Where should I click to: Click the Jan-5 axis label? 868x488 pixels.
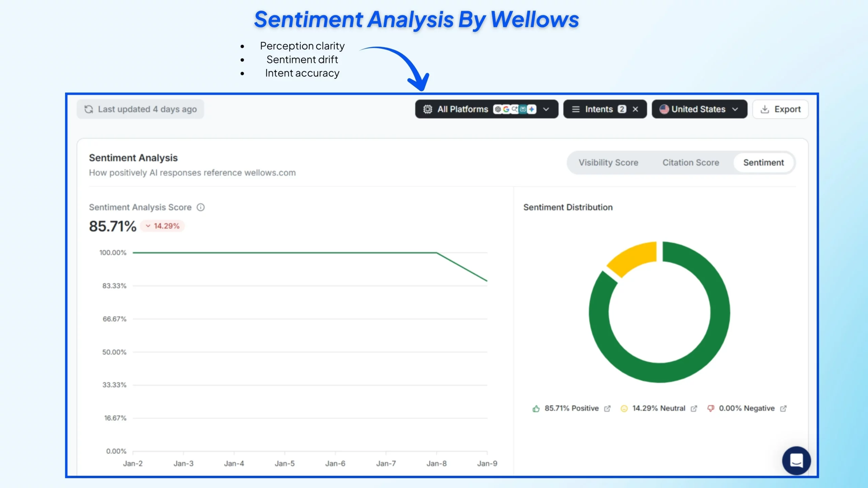(284, 463)
